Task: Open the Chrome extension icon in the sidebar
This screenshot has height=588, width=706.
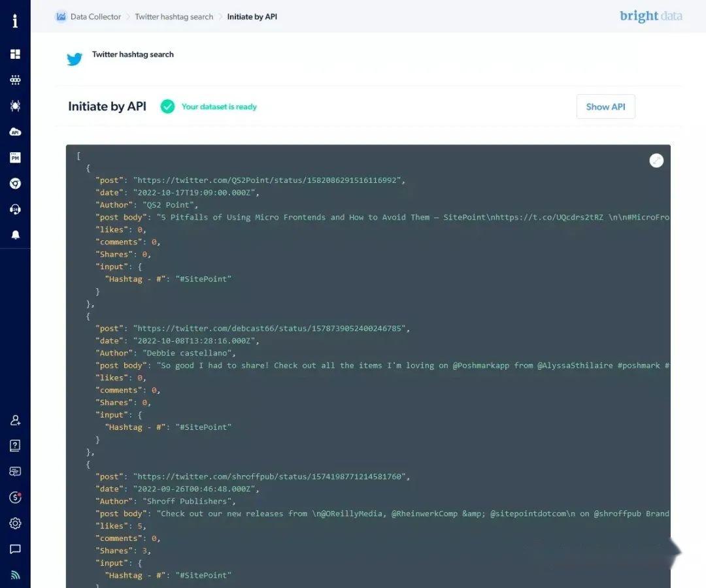Action: [15, 184]
